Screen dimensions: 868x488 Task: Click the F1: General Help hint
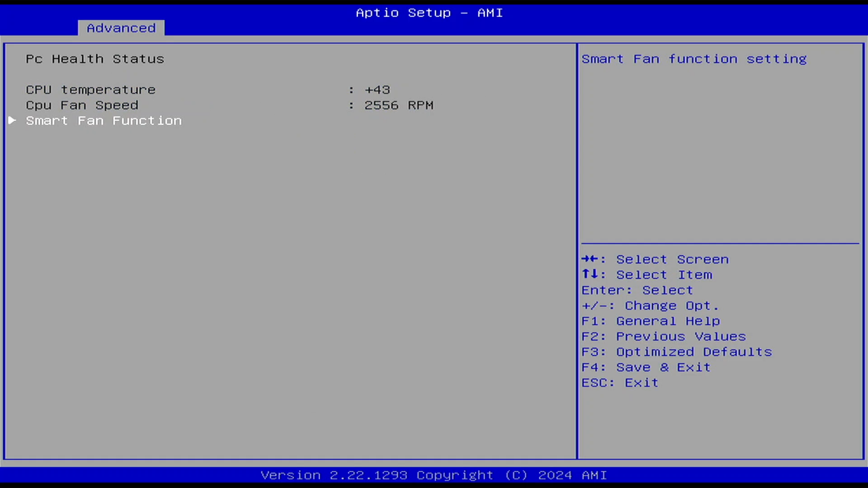point(651,321)
